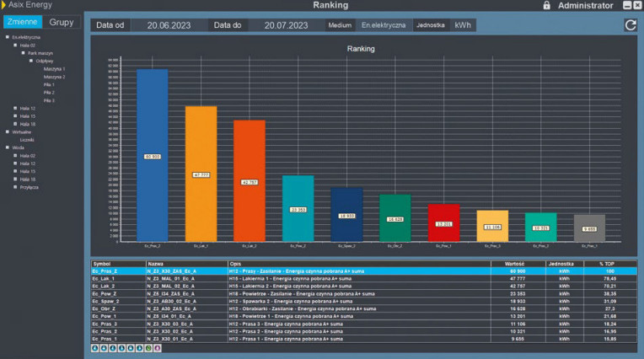644x359 pixels.
Task: Click the red-orange bar labeled 42 757
Action: 250,180
